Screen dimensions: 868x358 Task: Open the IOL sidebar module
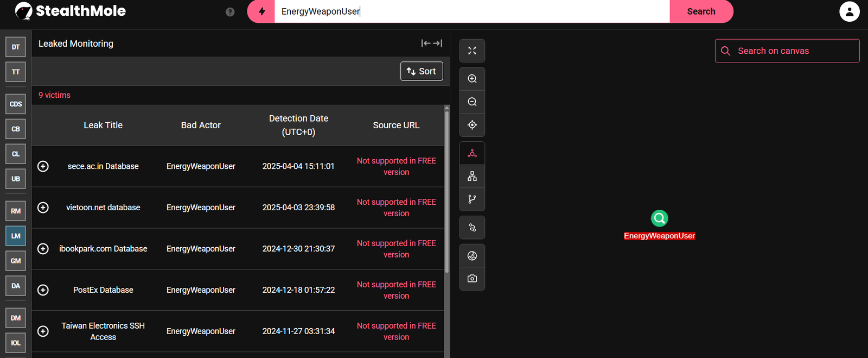[x=16, y=343]
